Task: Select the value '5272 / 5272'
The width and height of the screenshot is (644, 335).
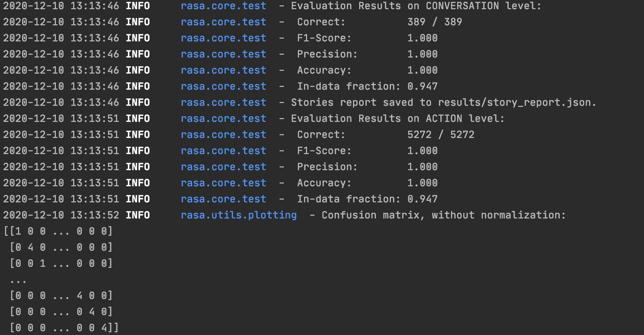Action: click(441, 135)
